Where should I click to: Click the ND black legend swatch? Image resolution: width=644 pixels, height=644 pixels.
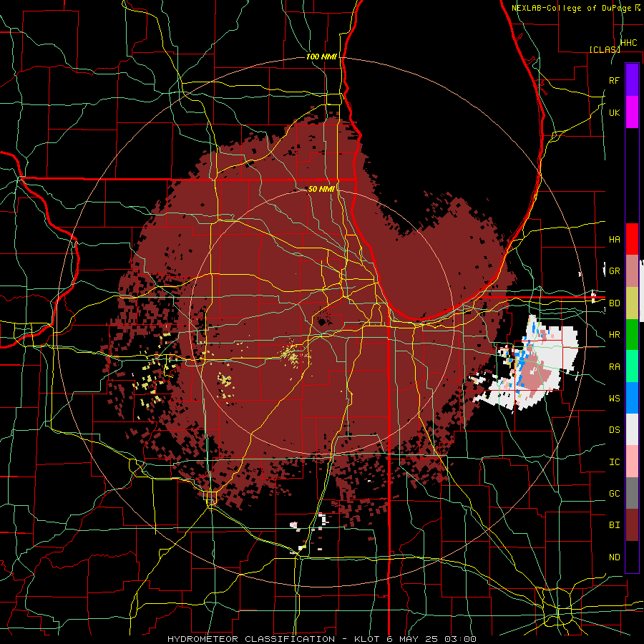pyautogui.click(x=632, y=557)
